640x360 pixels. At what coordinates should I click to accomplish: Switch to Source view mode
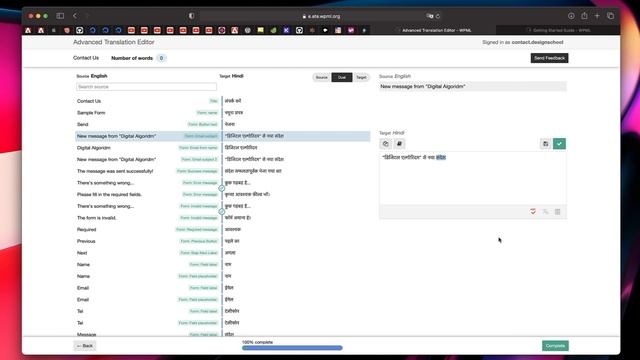[322, 77]
